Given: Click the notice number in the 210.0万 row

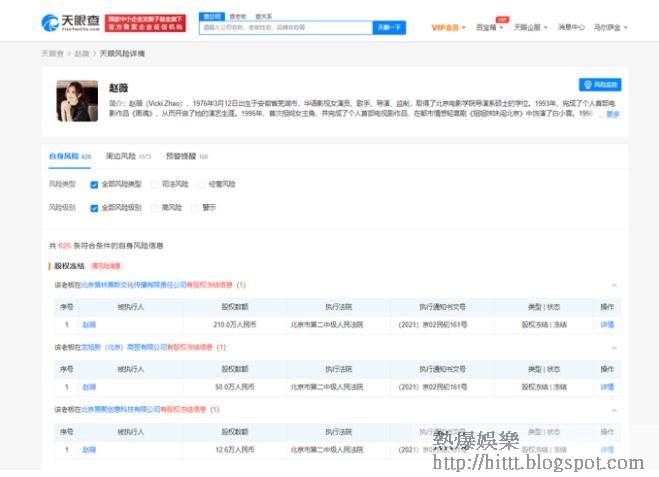Looking at the screenshot, I should [x=432, y=325].
